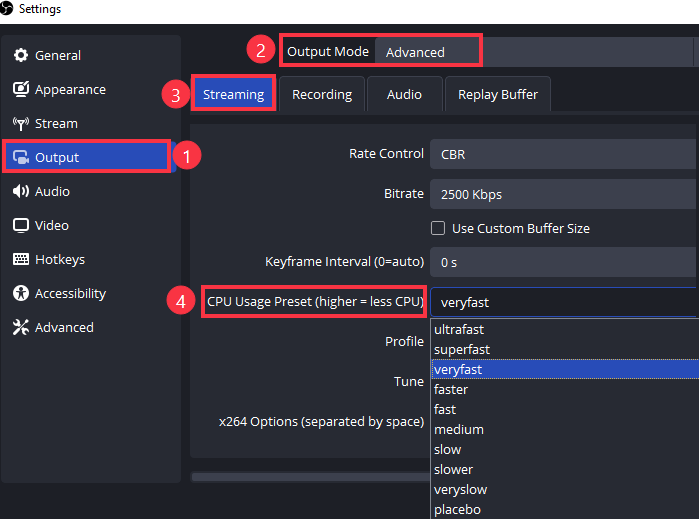
Task: Switch to the Recording tab
Action: tap(322, 94)
